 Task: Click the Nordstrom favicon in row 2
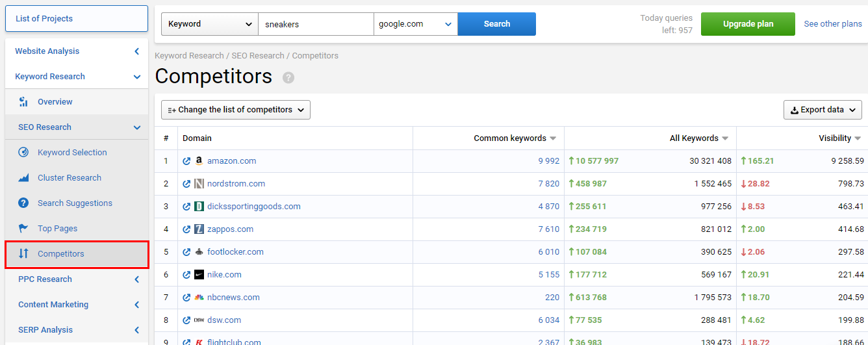pos(199,184)
